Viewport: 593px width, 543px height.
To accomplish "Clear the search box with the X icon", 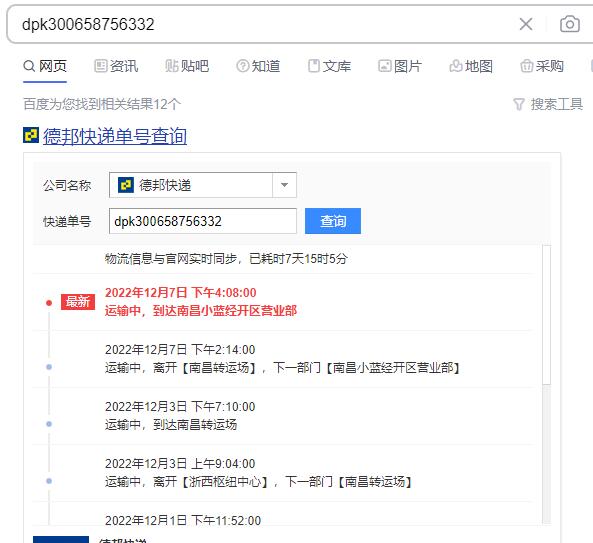I will 526,24.
